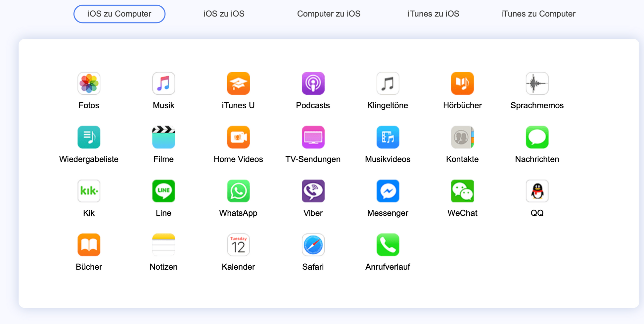Select the Filme clapperboard icon
Image resolution: width=644 pixels, height=324 pixels.
(163, 137)
